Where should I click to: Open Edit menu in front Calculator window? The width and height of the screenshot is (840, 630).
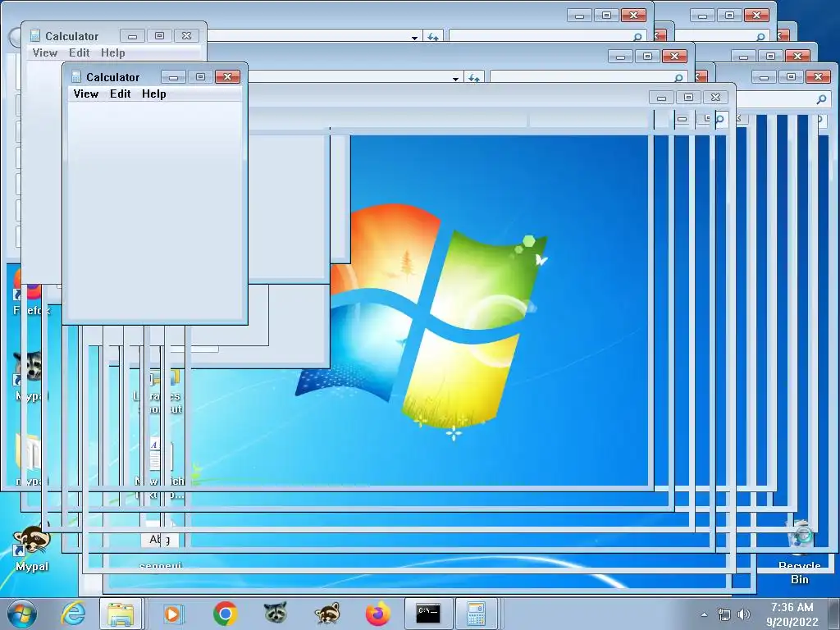tap(120, 94)
